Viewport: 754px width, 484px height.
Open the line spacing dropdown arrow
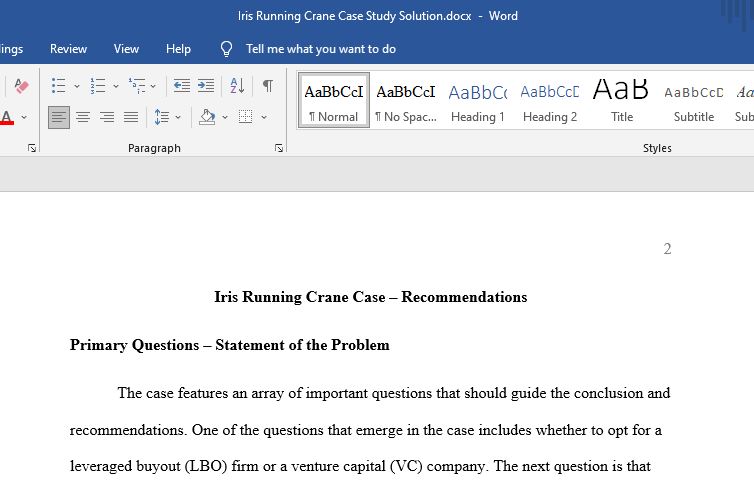pyautogui.click(x=178, y=117)
